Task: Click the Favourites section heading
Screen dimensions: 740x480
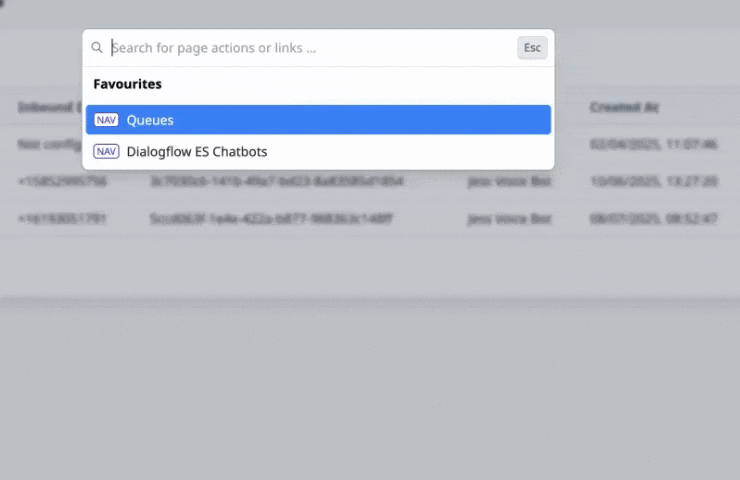Action: click(x=127, y=84)
